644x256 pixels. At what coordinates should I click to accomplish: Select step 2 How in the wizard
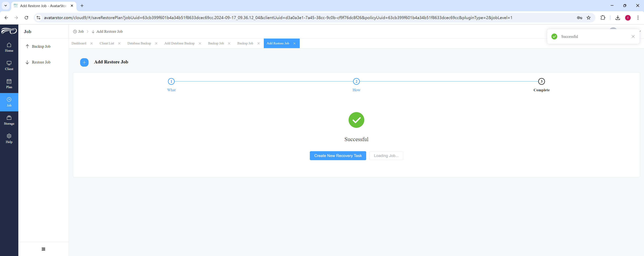coord(356,82)
